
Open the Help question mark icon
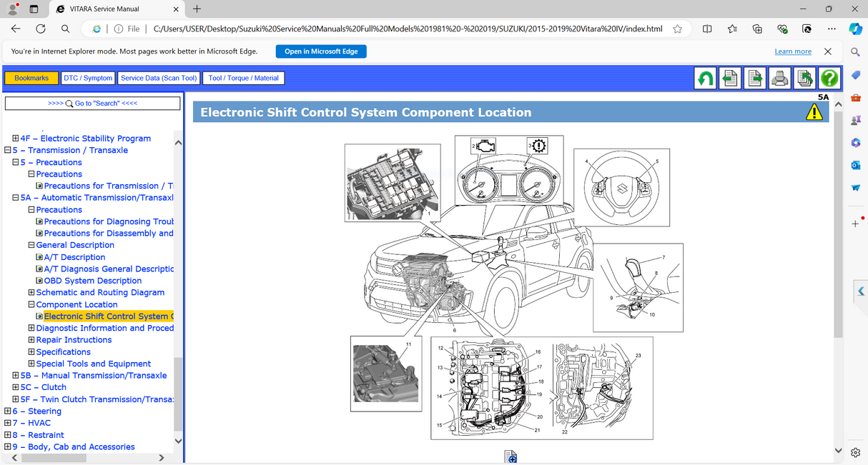pos(829,77)
